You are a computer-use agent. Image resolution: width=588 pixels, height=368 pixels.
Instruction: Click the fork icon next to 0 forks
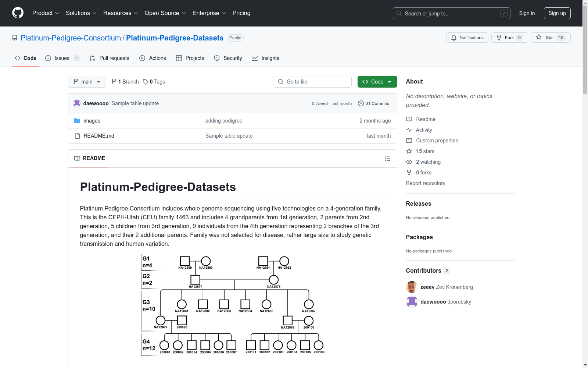pyautogui.click(x=409, y=173)
